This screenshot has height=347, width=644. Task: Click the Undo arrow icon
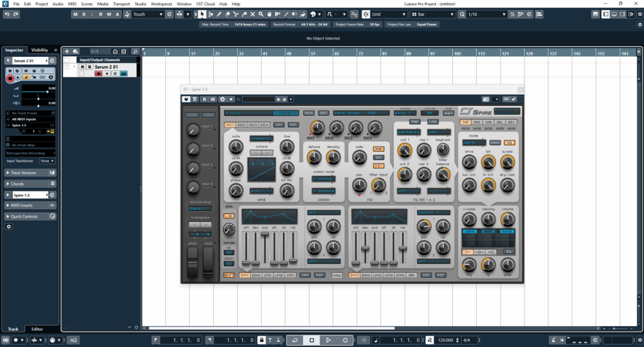[x=7, y=14]
